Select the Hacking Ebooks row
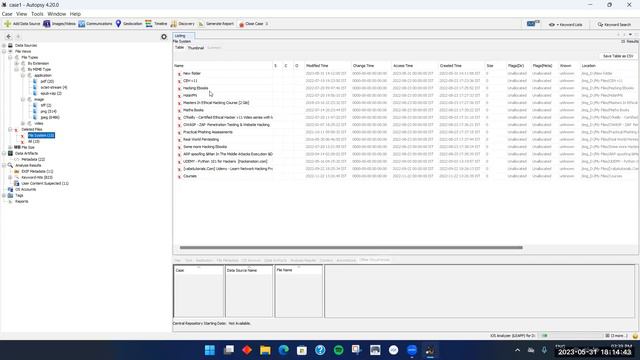Image resolution: width=640 pixels, height=360 pixels. [406, 88]
